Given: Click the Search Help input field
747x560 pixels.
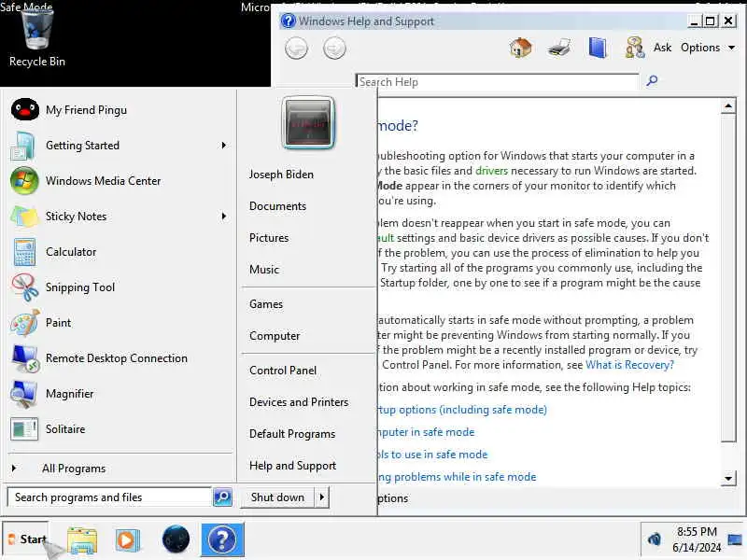Looking at the screenshot, I should (x=498, y=82).
